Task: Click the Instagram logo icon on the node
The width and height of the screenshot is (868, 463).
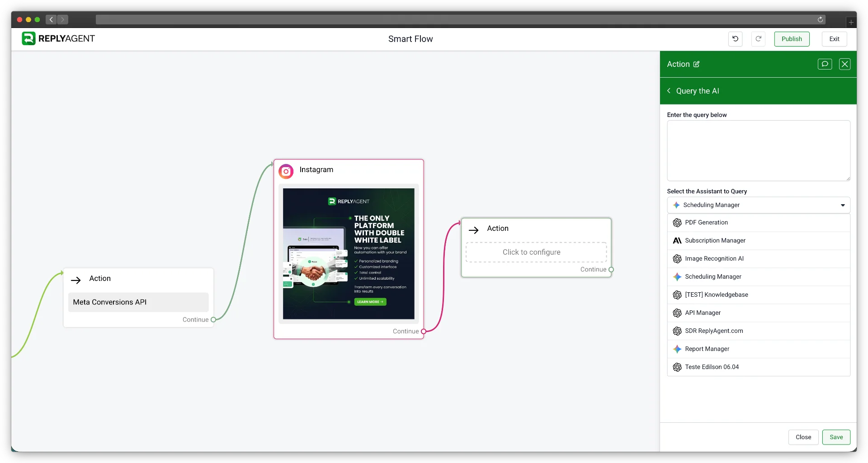Action: click(286, 171)
